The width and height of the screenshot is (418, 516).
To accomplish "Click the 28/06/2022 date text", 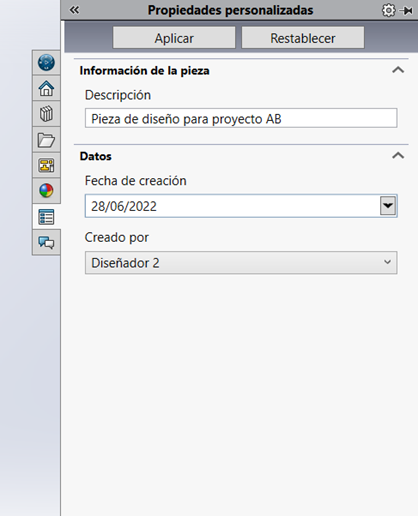I will pos(124,206).
